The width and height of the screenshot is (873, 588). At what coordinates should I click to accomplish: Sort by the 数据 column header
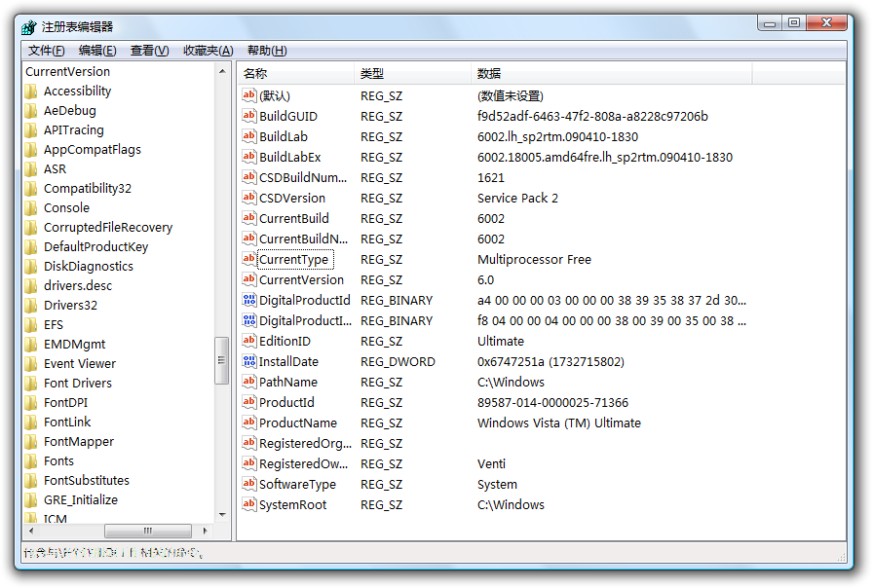[612, 73]
